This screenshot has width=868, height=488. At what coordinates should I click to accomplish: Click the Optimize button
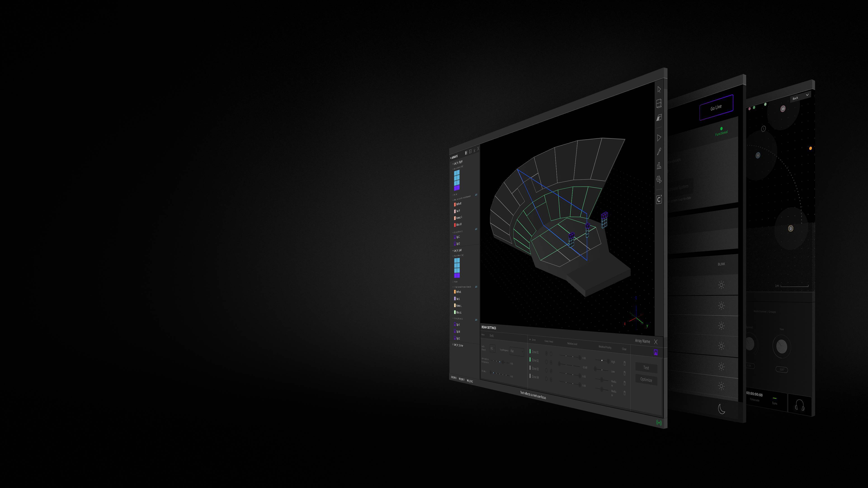click(x=646, y=380)
